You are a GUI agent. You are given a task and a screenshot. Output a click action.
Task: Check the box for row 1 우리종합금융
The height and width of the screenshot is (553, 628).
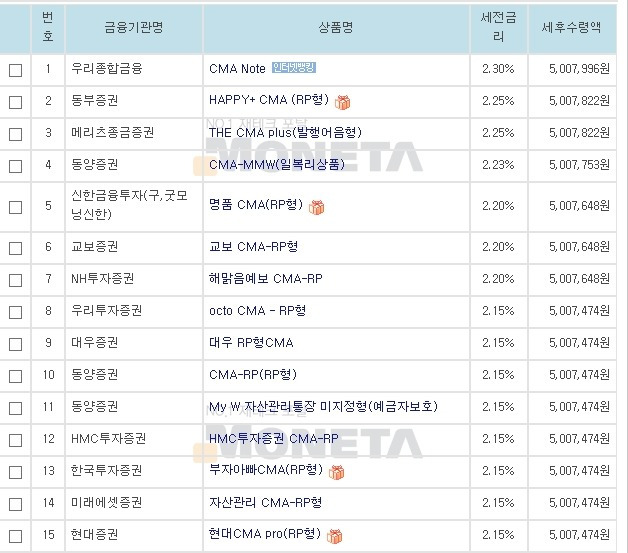15,70
